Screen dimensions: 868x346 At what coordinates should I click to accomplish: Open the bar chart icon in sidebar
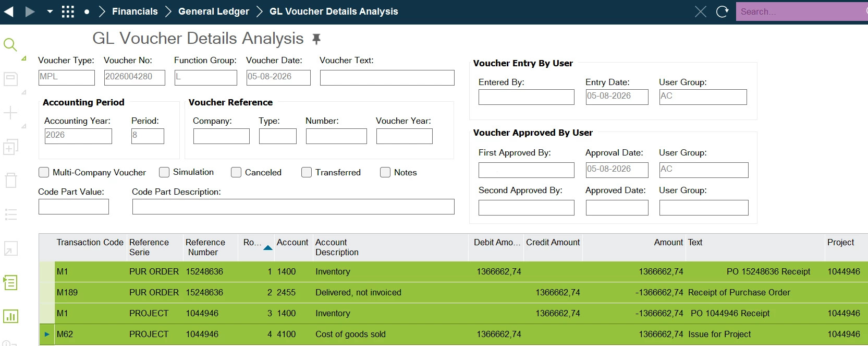coord(11,316)
